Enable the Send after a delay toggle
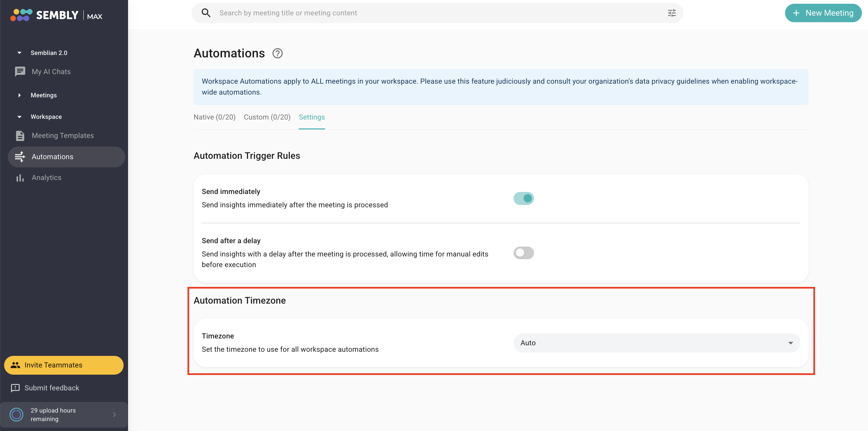Image resolution: width=868 pixels, height=431 pixels. point(523,253)
